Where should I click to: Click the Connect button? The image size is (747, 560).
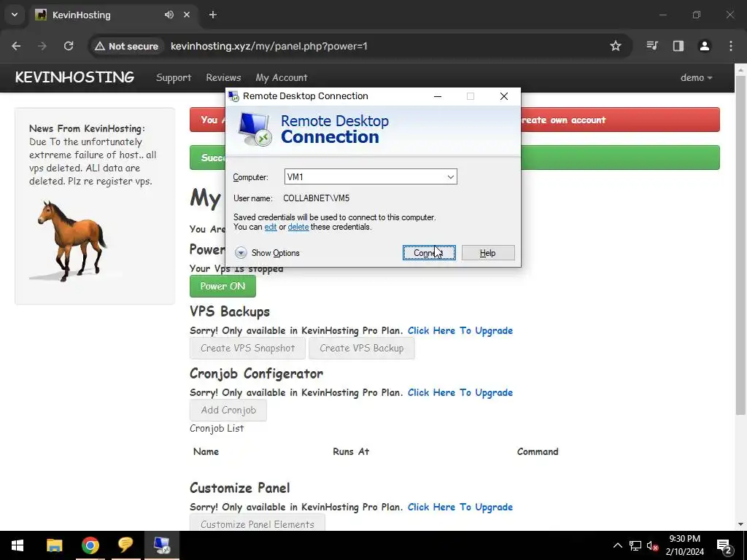[x=429, y=253]
